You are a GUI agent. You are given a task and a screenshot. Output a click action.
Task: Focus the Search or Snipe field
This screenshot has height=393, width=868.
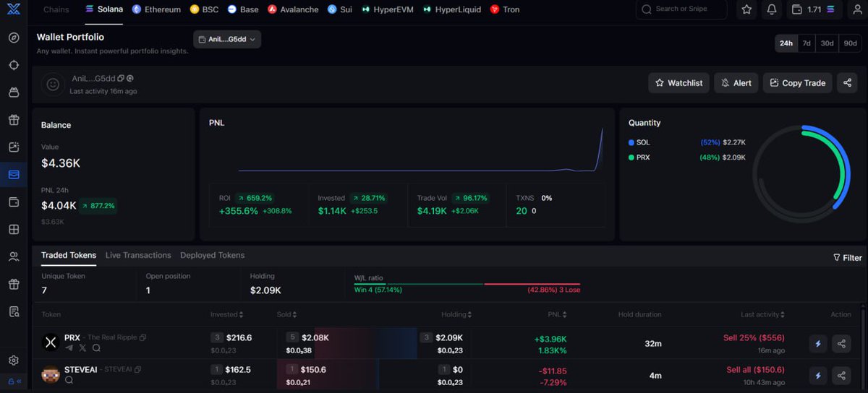[x=682, y=9]
